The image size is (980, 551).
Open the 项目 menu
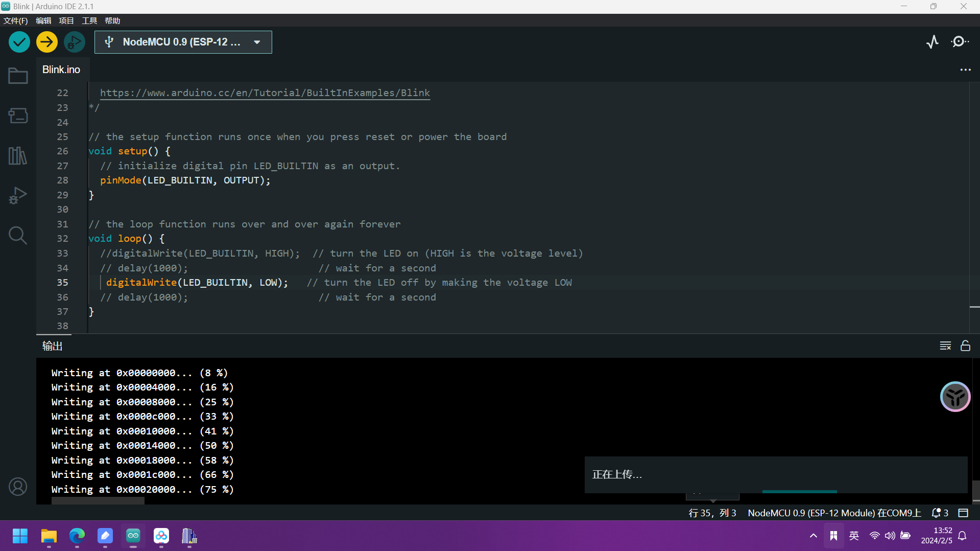66,20
